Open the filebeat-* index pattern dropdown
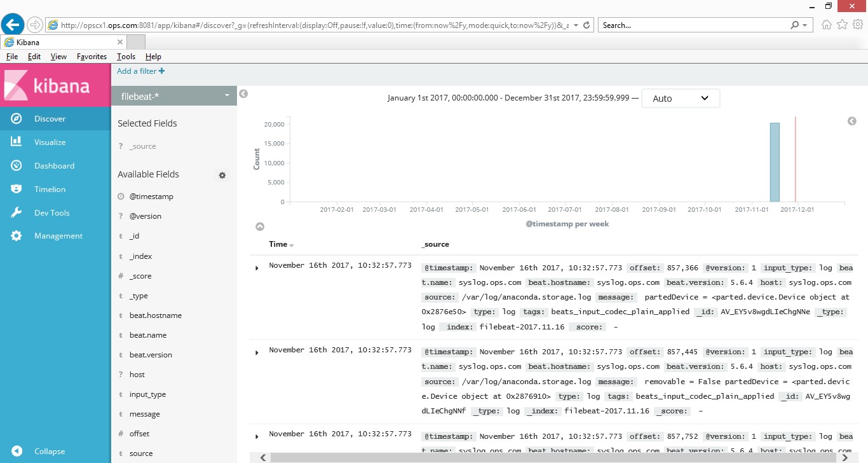The height and width of the screenshot is (463, 868). [173, 96]
